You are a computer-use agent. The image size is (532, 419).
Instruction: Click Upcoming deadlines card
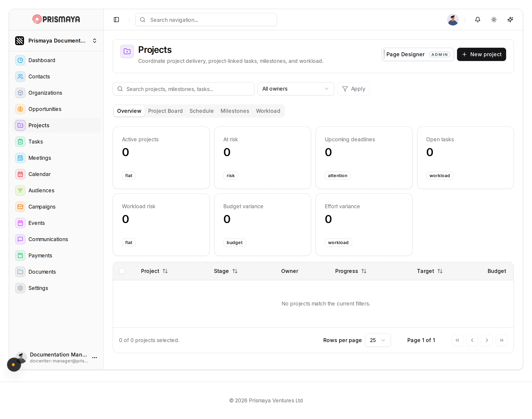tap(364, 158)
